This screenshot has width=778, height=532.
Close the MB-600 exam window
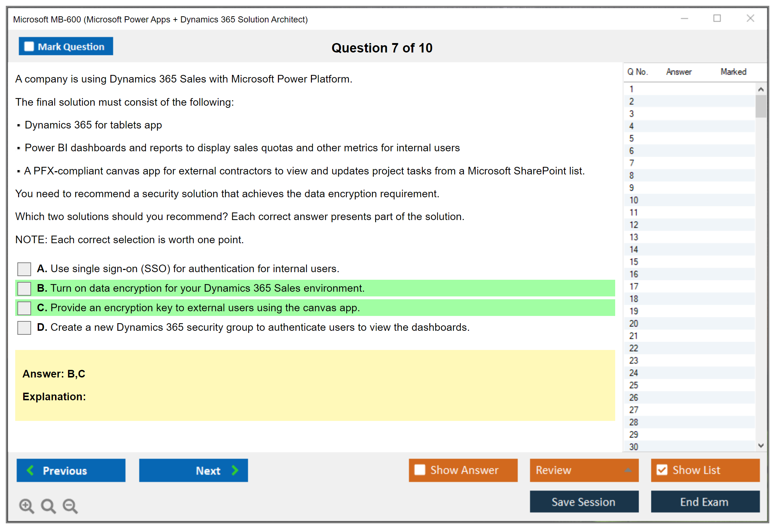750,18
